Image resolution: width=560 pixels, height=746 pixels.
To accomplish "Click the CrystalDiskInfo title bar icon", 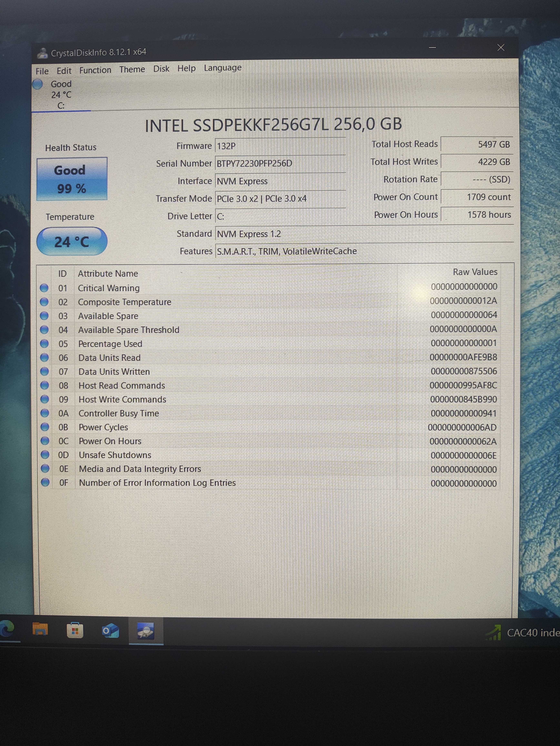I will click(x=42, y=53).
